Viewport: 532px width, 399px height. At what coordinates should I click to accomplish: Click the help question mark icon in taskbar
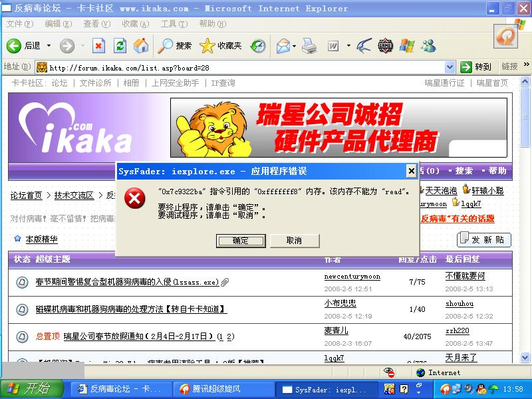click(x=404, y=389)
